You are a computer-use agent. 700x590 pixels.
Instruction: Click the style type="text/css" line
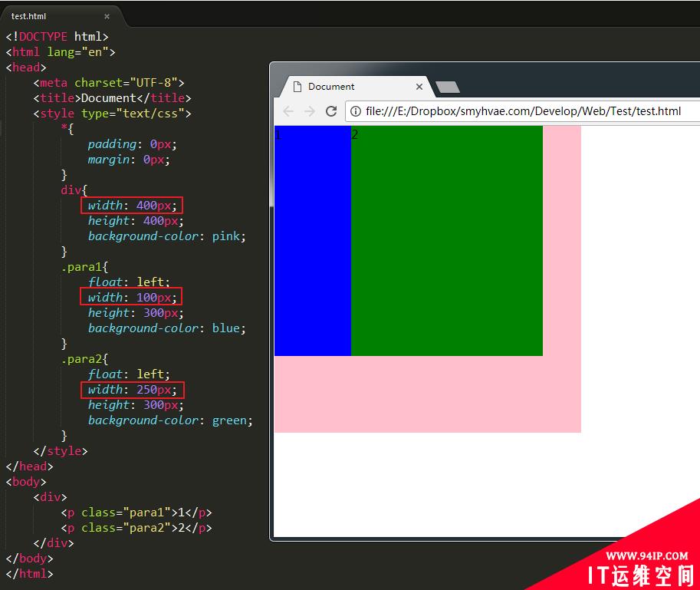tap(112, 114)
